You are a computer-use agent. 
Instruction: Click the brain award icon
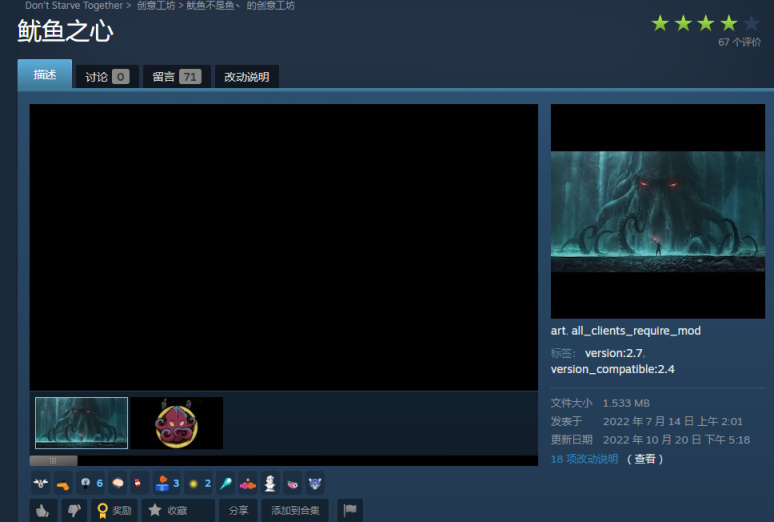point(118,483)
